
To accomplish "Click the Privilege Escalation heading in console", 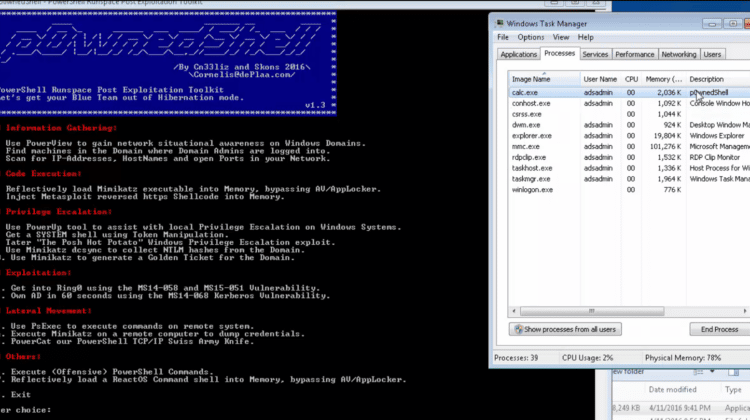I will [58, 212].
